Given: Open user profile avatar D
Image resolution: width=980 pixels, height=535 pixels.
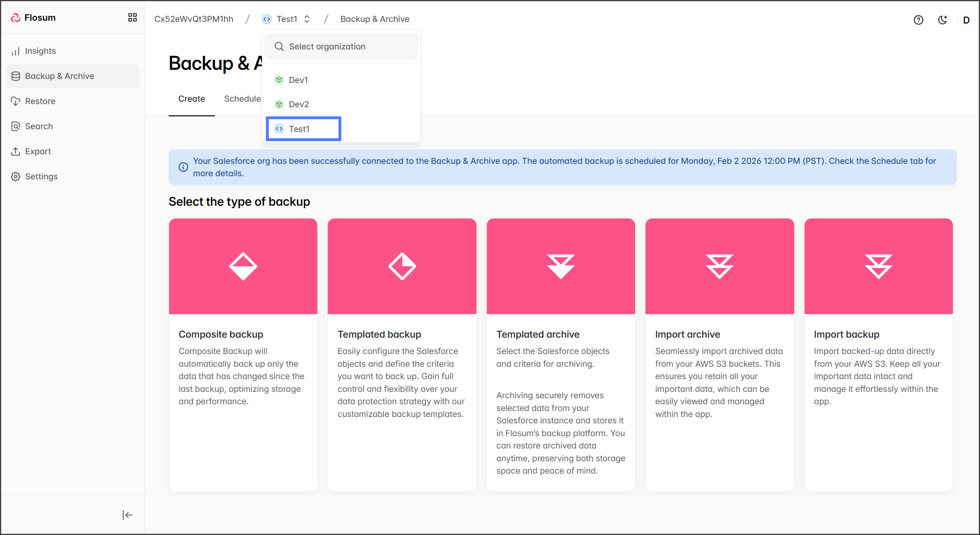Looking at the screenshot, I should pyautogui.click(x=966, y=20).
